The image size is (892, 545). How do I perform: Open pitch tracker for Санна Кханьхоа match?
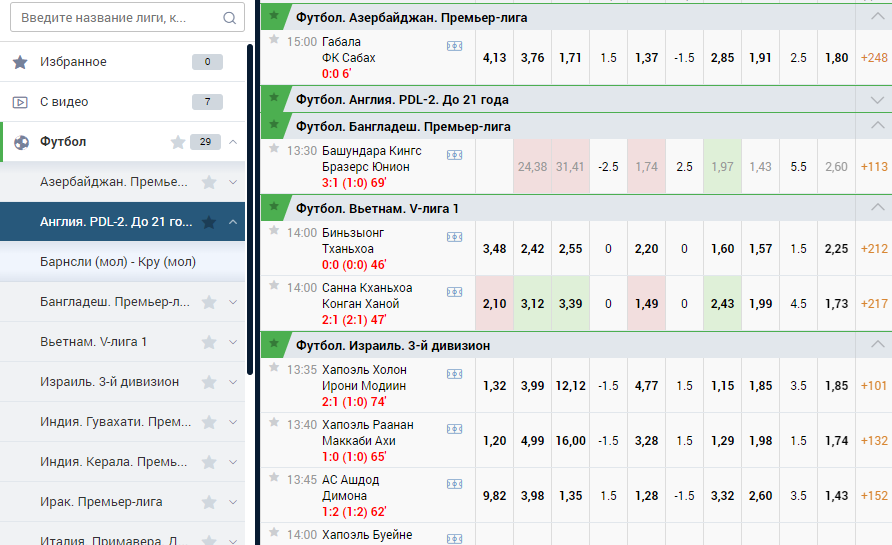[x=455, y=292]
